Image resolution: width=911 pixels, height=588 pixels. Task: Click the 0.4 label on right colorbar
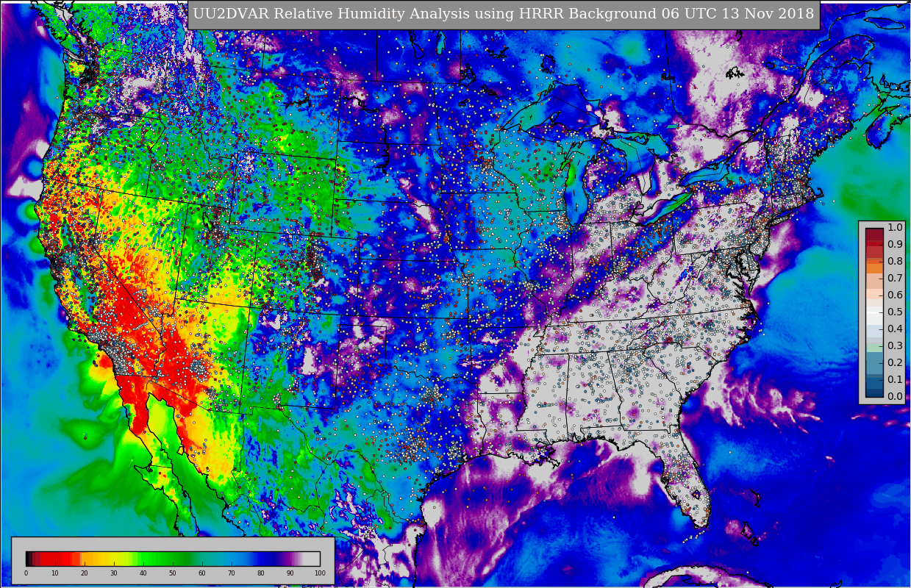point(895,329)
